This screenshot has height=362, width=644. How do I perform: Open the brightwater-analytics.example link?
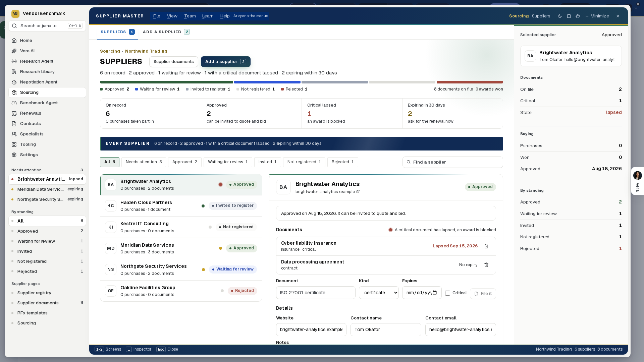click(x=325, y=192)
